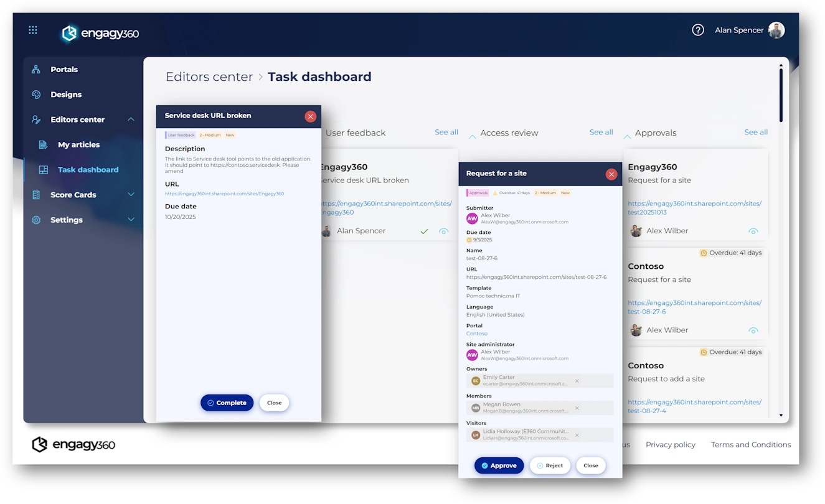Click the Designs palette icon
This screenshot has height=504, width=825.
36,95
